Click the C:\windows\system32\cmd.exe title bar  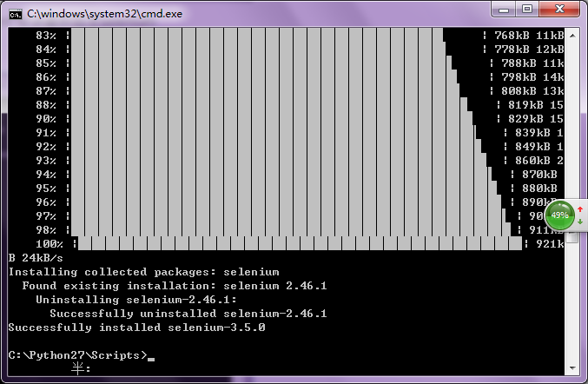[261, 13]
